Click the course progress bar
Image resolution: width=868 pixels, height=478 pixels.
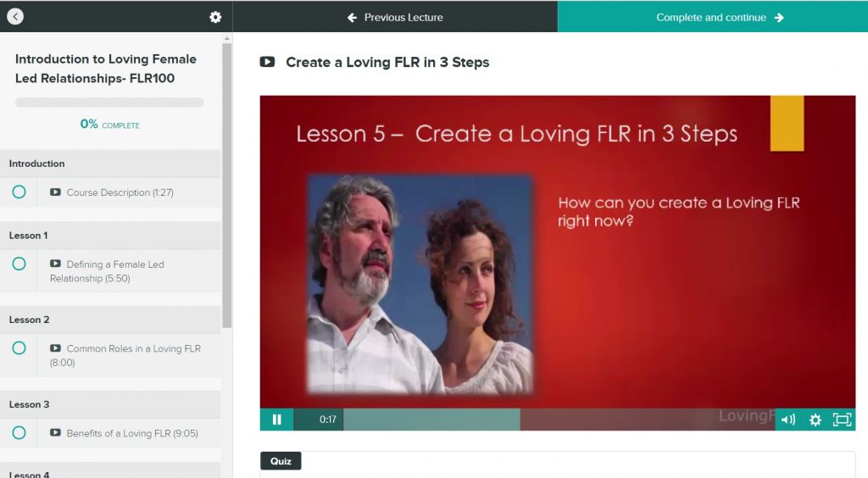click(x=109, y=103)
